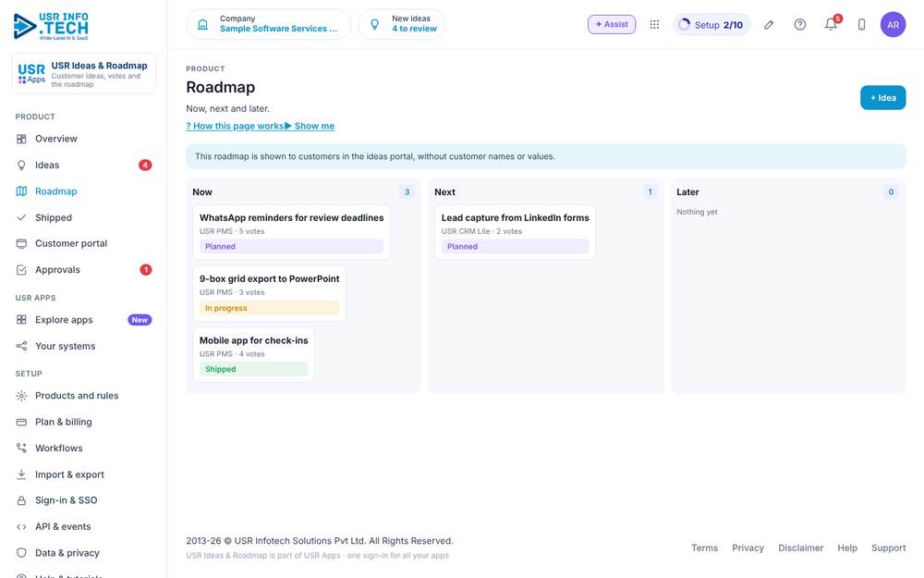This screenshot has height=578, width=924.
Task: Click the New badge beside Explore apps
Action: [140, 320]
